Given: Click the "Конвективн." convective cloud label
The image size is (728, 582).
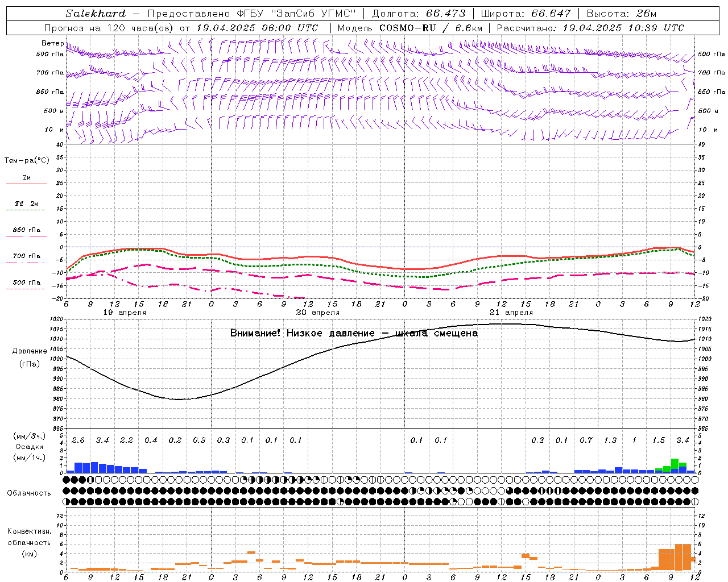Looking at the screenshot, I should coord(29,531).
